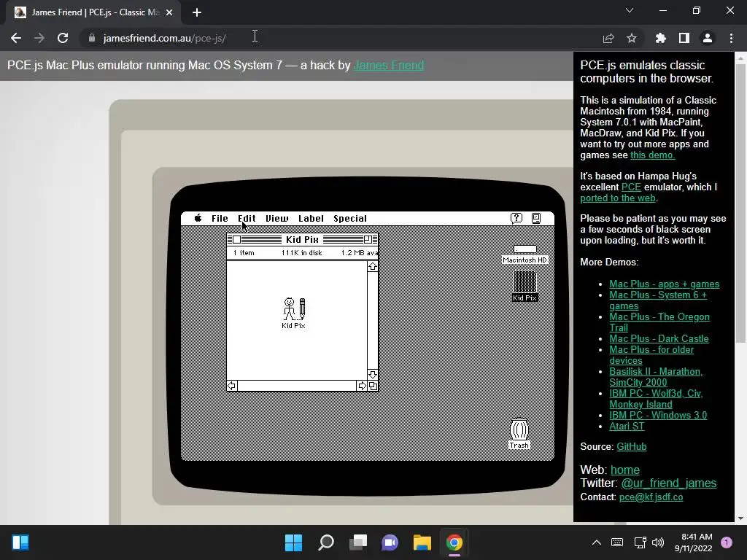This screenshot has height=560, width=747.
Task: Open Task View in the taskbar
Action: coord(357,542)
